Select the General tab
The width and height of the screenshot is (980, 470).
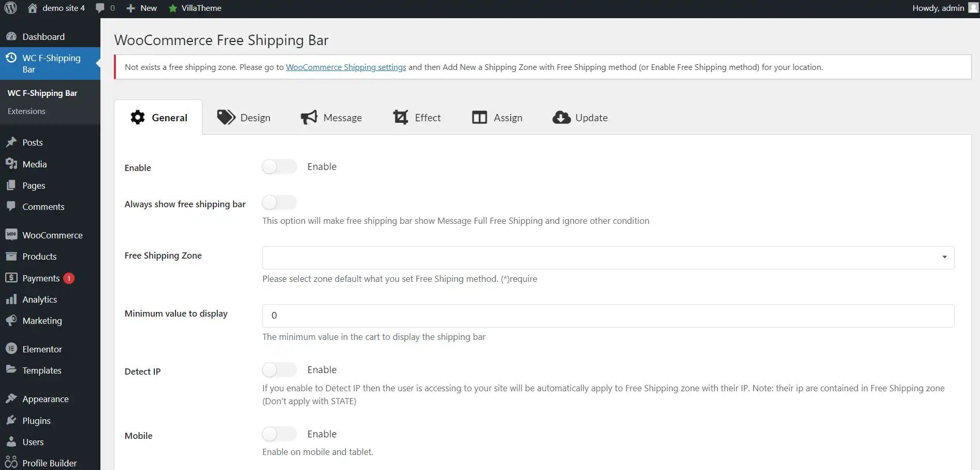pos(158,118)
